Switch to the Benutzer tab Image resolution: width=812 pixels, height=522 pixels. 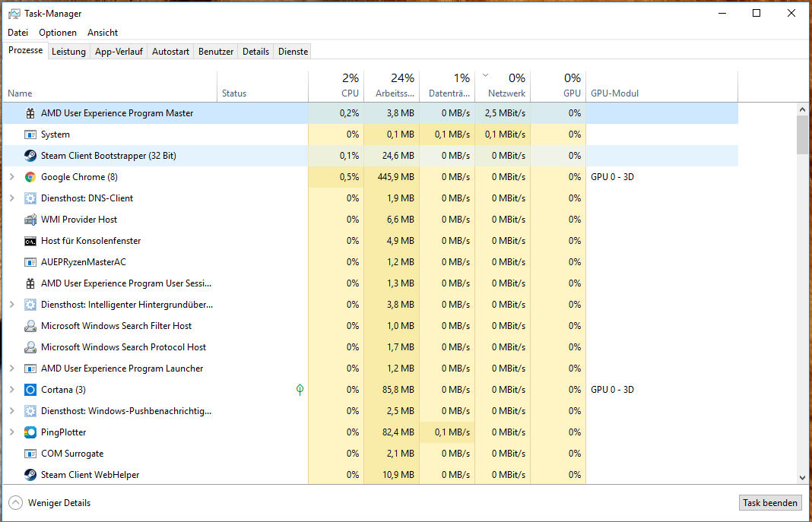click(x=216, y=52)
